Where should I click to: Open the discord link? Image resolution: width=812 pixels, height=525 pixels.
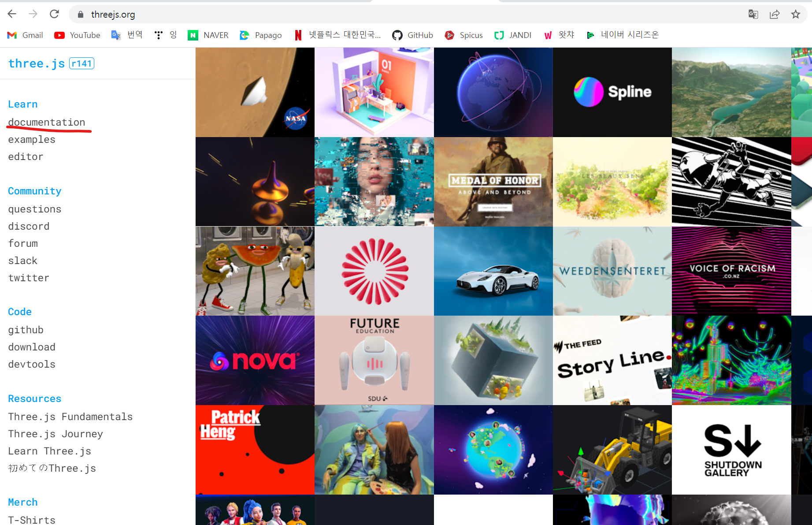click(x=29, y=226)
